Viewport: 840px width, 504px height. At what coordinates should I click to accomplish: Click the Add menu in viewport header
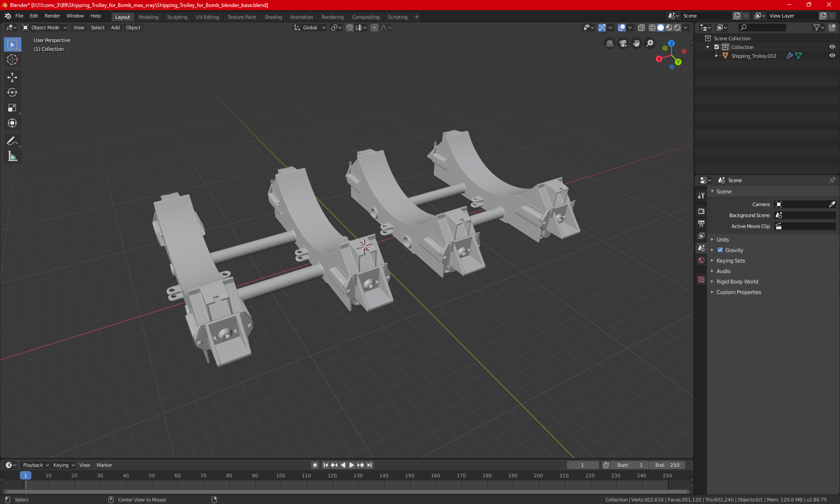[x=115, y=28]
